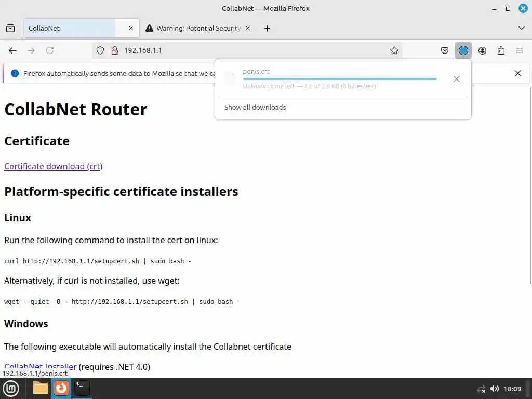The image size is (532, 399).
Task: Open the Terminal from the taskbar
Action: coord(82,388)
